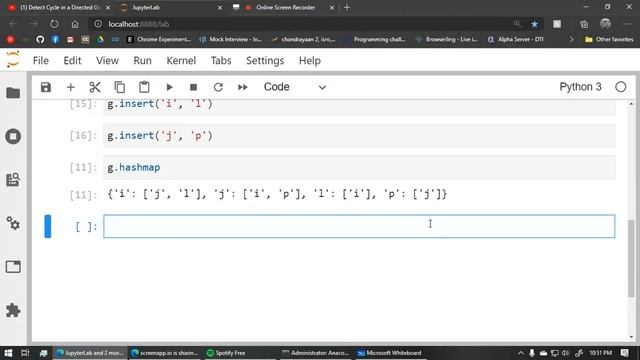Viewport: 640px width, 360px height.
Task: Open a new browser tab
Action: pos(347,7)
